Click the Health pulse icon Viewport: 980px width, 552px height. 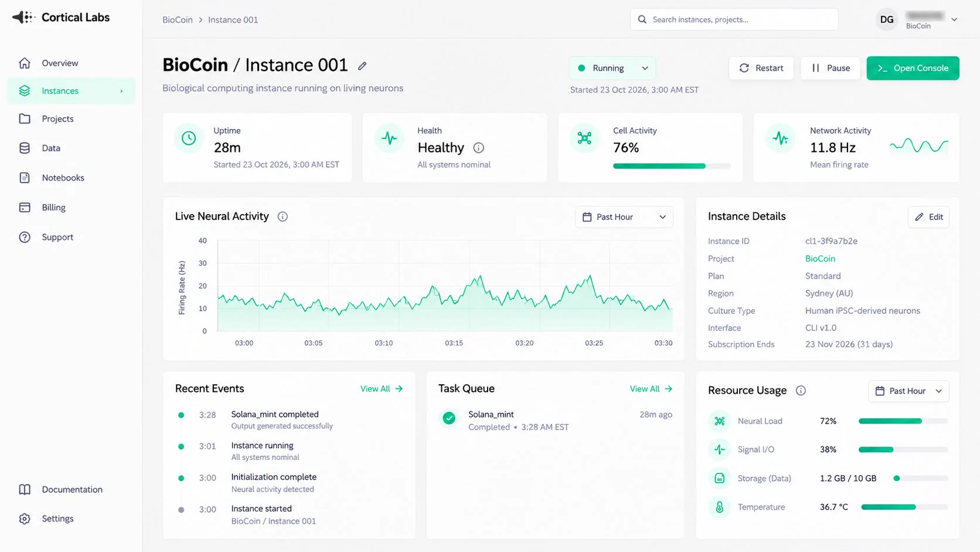coord(389,138)
